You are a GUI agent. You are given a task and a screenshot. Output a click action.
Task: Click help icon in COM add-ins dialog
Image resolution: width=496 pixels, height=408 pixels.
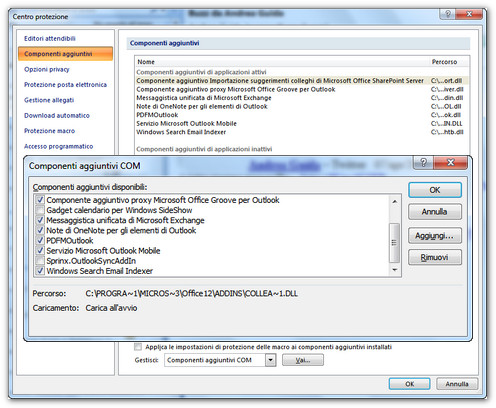click(x=423, y=162)
